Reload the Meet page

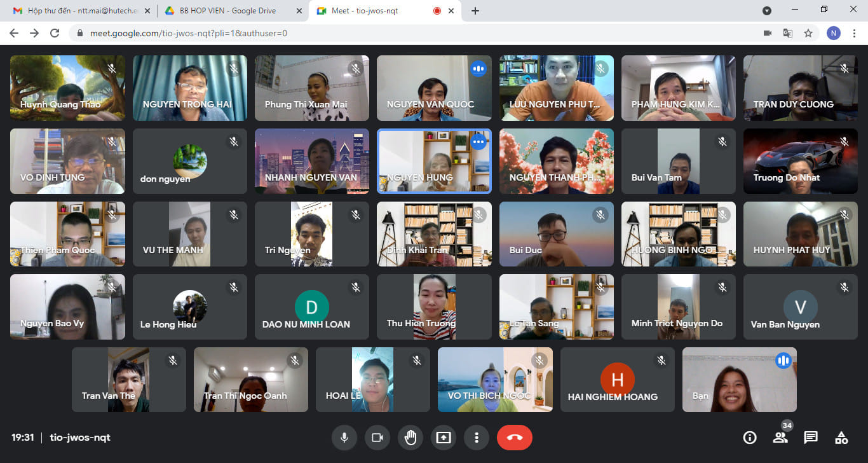[x=55, y=33]
